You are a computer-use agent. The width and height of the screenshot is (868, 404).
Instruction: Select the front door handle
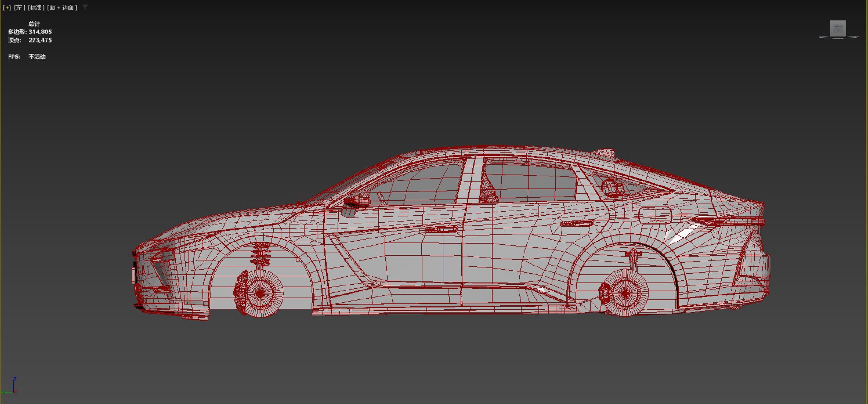(441, 229)
